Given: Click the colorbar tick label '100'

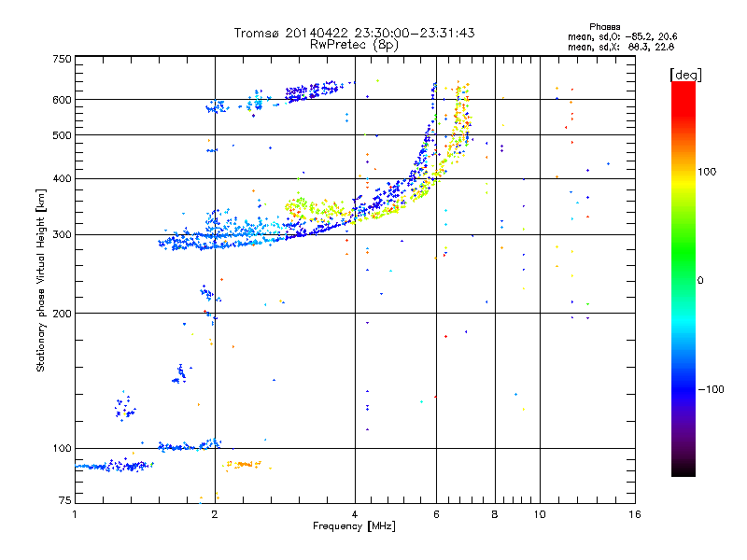Looking at the screenshot, I should click(x=707, y=172).
